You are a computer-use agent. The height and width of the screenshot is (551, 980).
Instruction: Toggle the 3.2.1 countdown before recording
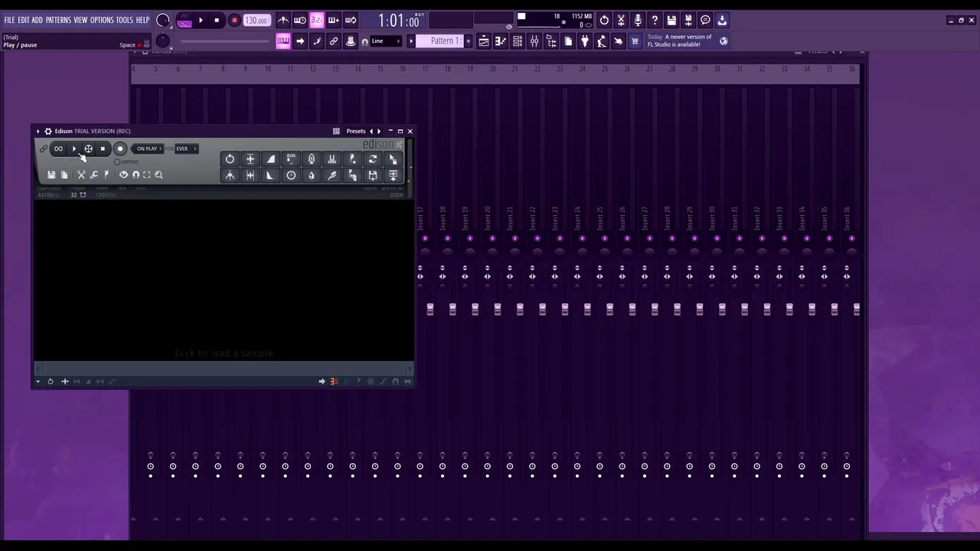(x=317, y=20)
